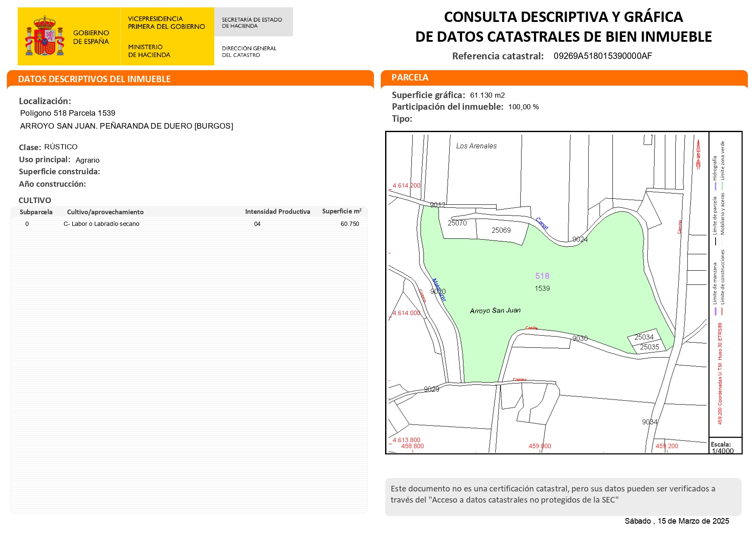Click the Gobierno de España logo text

tap(91, 37)
